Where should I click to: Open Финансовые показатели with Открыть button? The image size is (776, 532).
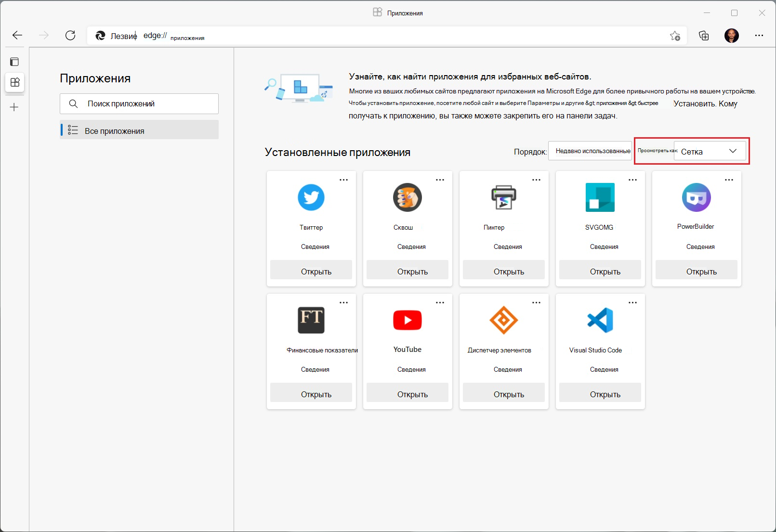[x=311, y=393]
